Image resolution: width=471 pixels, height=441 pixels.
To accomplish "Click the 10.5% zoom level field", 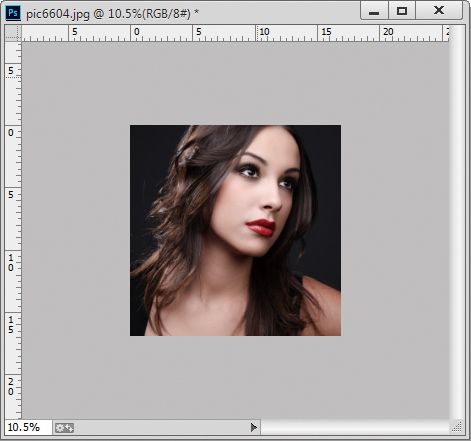I will pos(28,427).
